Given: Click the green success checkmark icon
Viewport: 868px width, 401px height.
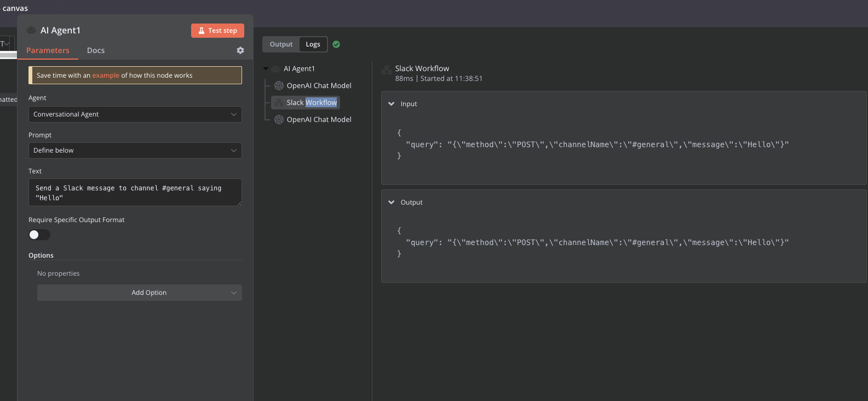Looking at the screenshot, I should pos(336,44).
